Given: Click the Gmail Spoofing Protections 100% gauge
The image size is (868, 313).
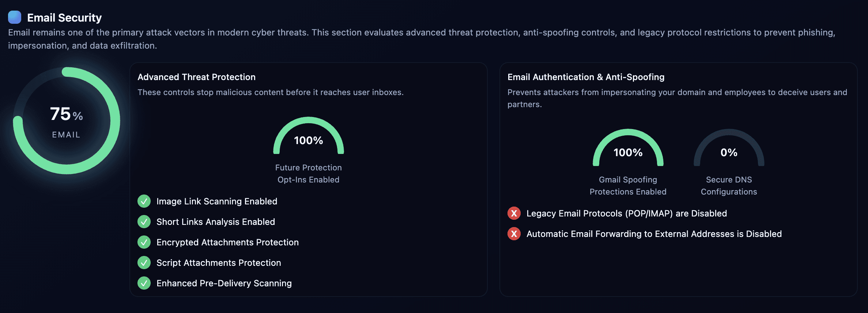Looking at the screenshot, I should tap(628, 149).
